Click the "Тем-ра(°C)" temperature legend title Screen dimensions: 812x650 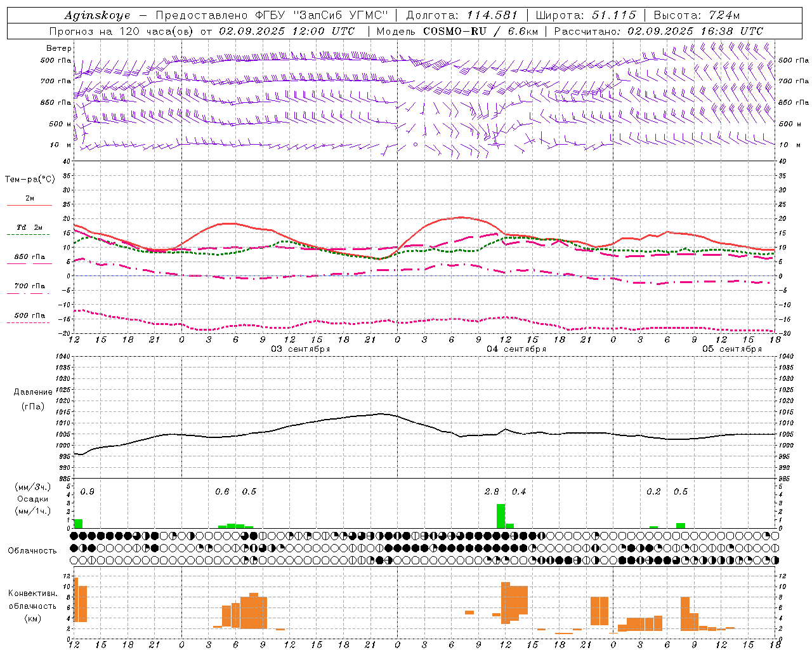click(x=30, y=180)
